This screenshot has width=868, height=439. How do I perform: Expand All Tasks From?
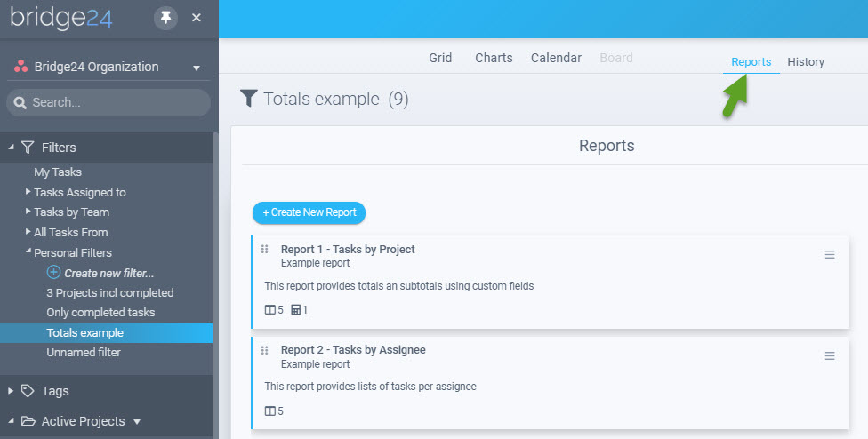click(28, 232)
